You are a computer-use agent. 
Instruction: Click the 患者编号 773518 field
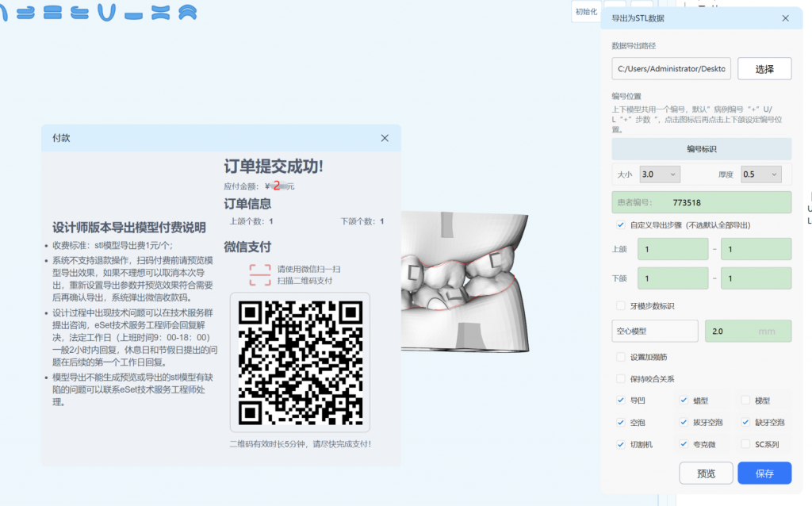point(702,202)
